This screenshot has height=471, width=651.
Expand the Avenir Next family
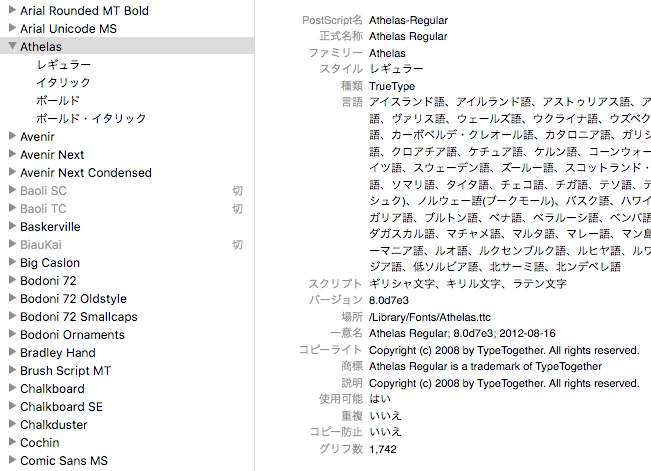tap(12, 154)
